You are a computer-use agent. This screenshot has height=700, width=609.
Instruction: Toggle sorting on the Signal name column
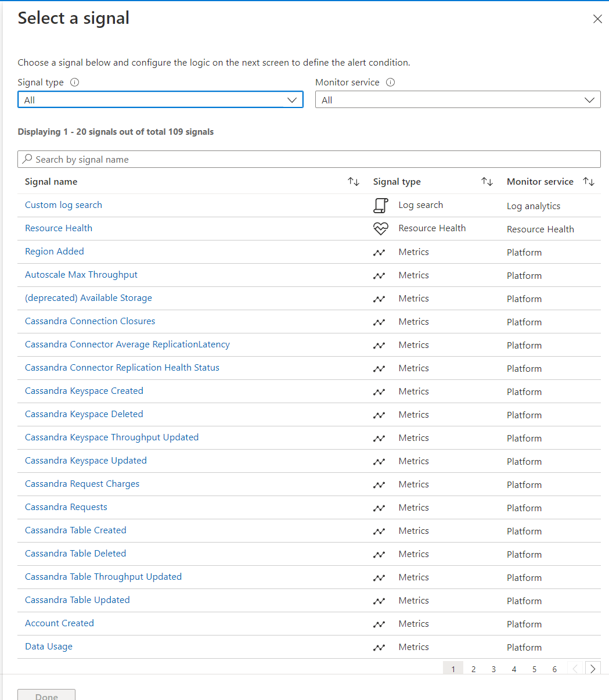pyautogui.click(x=354, y=181)
